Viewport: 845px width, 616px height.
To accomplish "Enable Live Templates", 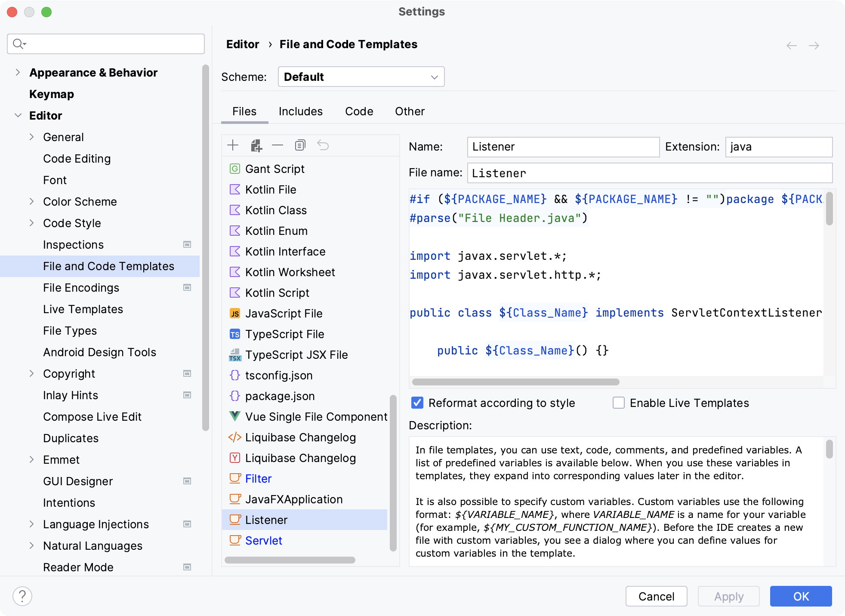I will coord(618,403).
